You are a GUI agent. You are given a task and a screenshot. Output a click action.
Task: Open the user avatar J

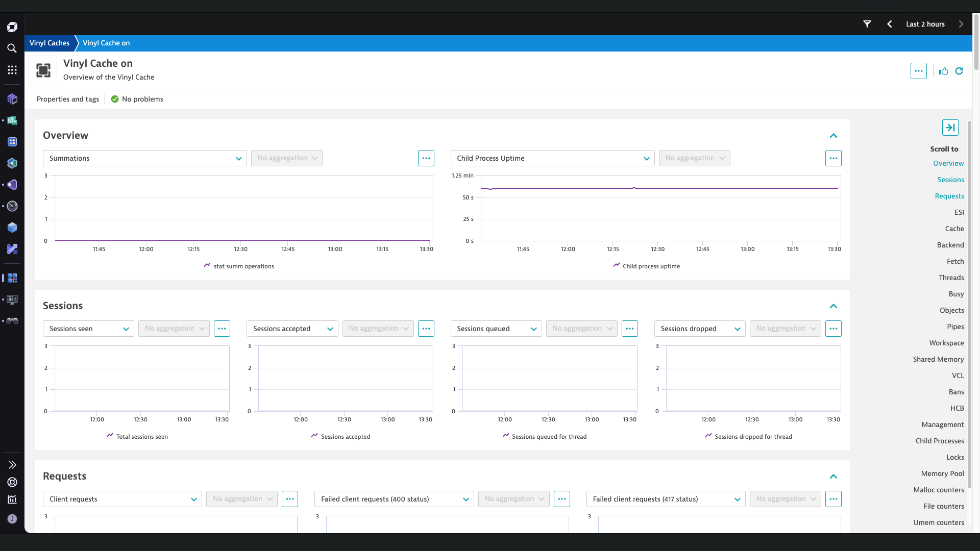coord(12,519)
